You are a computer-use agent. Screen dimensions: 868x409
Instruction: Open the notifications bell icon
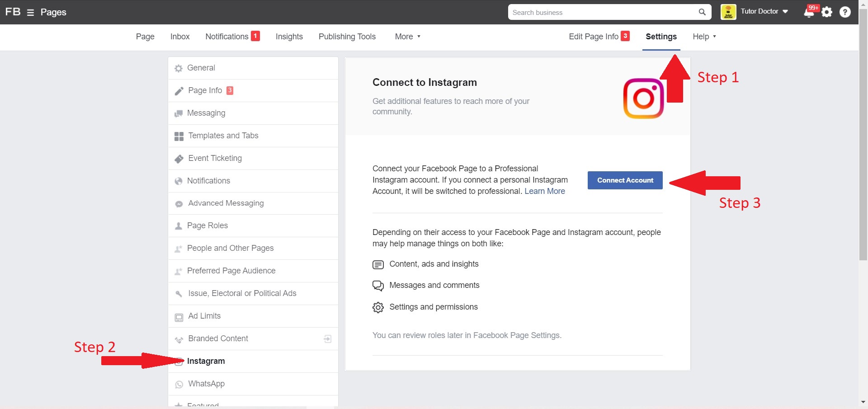coord(809,12)
